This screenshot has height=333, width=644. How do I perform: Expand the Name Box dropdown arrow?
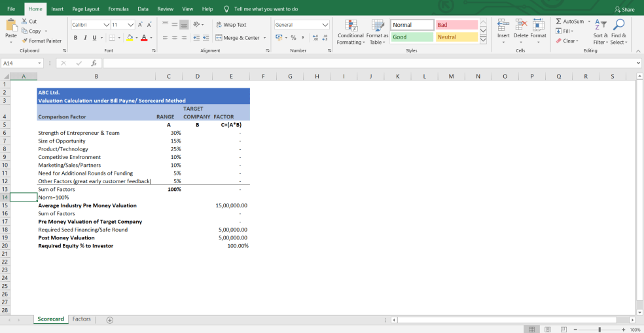(40, 63)
